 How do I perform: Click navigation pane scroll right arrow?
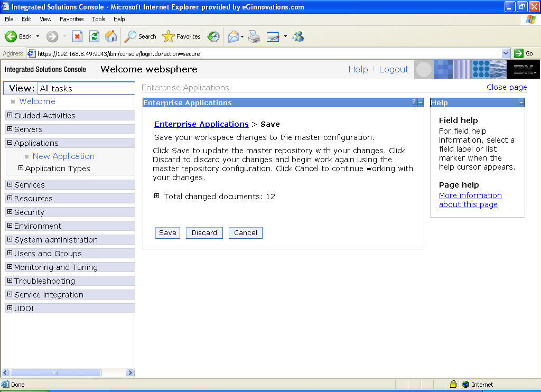[x=130, y=372]
